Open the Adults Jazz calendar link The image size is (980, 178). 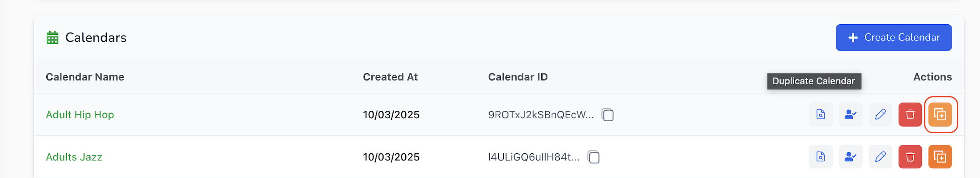pyautogui.click(x=74, y=157)
